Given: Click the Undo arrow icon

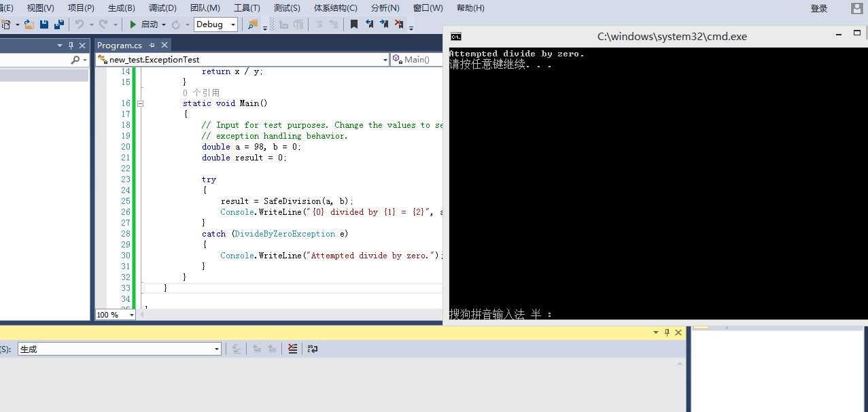Looking at the screenshot, I should [79, 24].
